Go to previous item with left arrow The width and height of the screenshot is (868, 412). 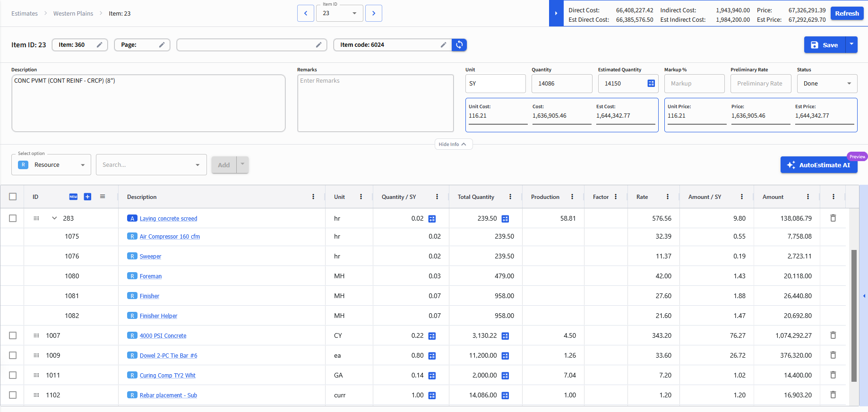pyautogui.click(x=305, y=13)
